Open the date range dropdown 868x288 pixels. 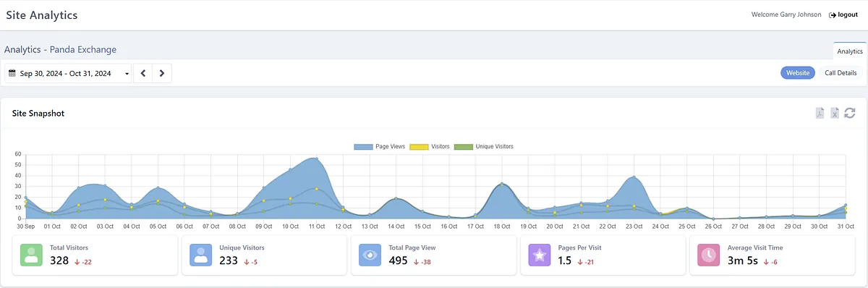coord(69,73)
